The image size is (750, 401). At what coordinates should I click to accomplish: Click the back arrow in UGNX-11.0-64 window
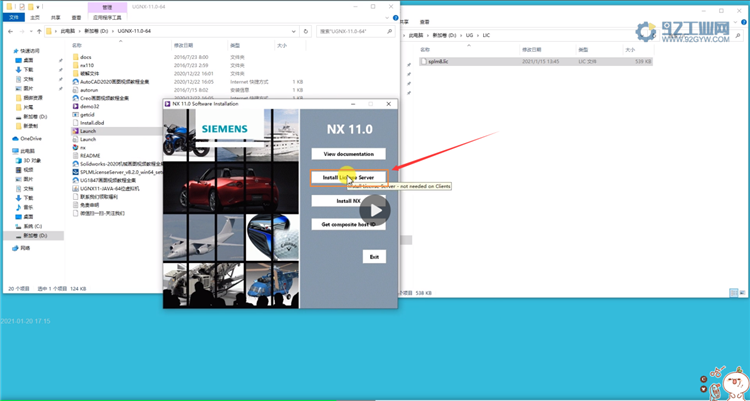pos(11,31)
